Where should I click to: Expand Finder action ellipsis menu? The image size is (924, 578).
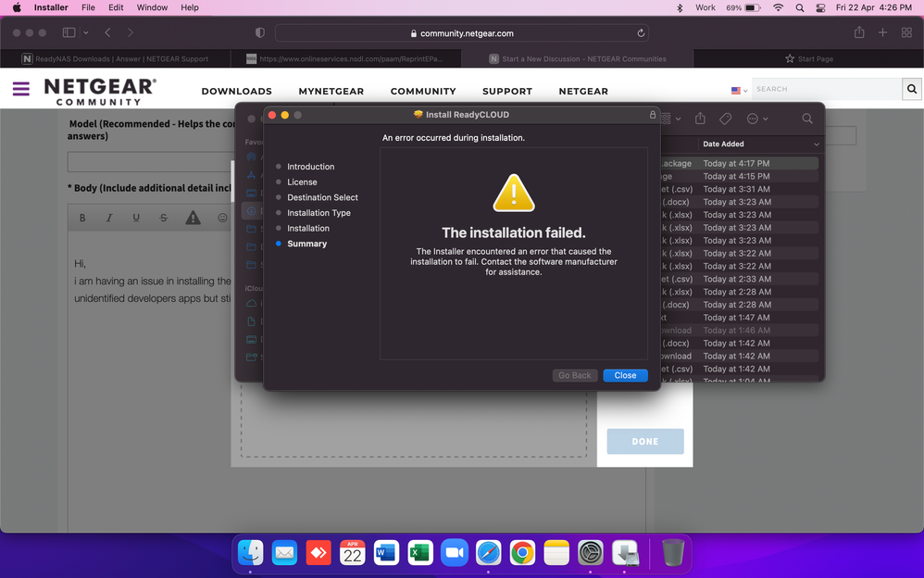pyautogui.click(x=757, y=119)
